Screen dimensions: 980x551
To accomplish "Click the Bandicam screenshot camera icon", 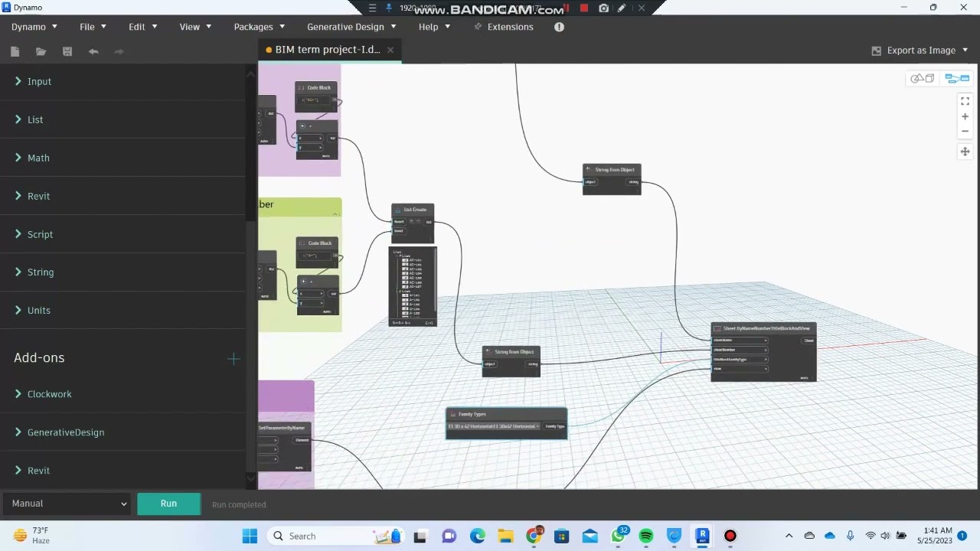I will (603, 8).
